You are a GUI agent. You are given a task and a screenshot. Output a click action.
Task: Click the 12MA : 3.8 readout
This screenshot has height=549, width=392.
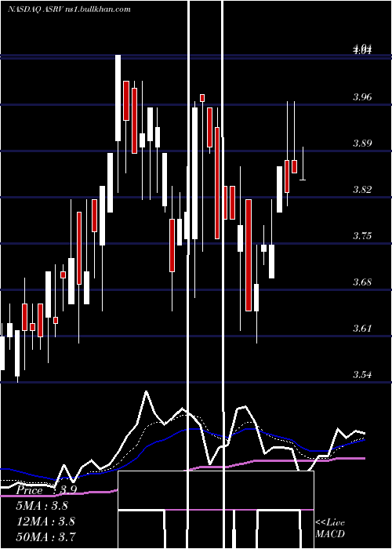(x=45, y=521)
